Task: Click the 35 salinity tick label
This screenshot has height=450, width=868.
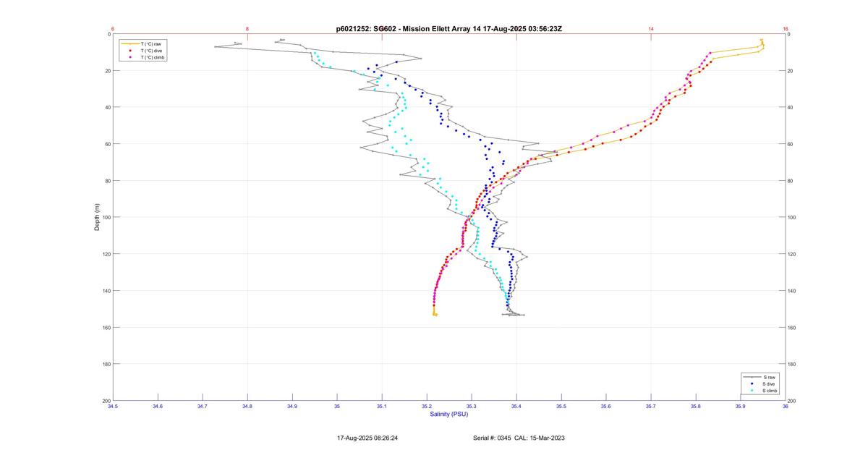Action: [x=337, y=406]
